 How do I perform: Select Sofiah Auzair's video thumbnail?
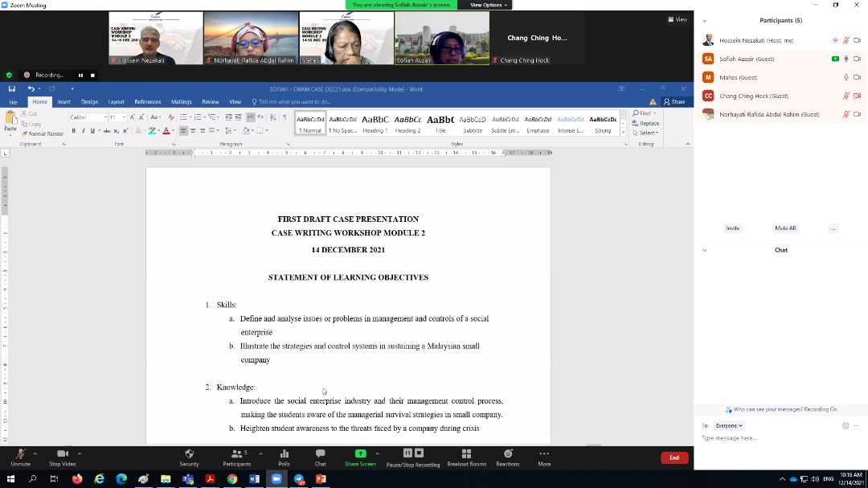point(442,39)
